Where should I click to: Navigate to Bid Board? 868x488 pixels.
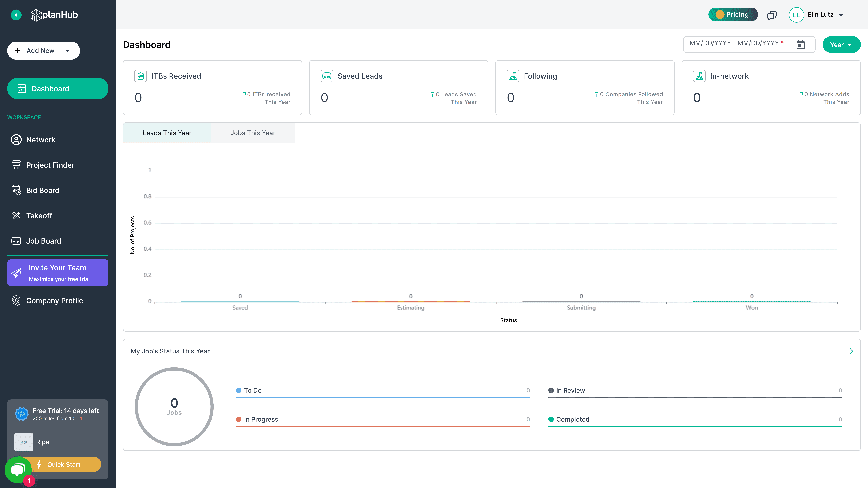(58, 190)
